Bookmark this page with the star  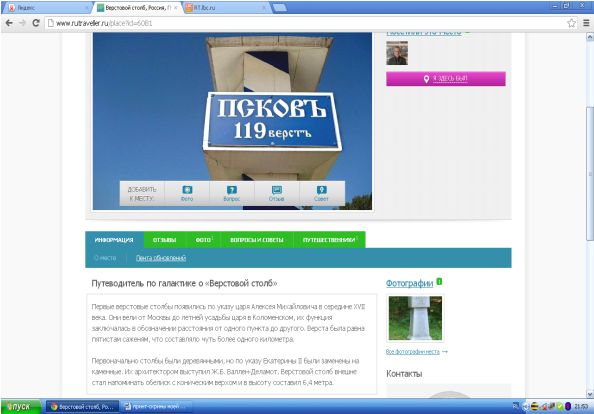571,23
